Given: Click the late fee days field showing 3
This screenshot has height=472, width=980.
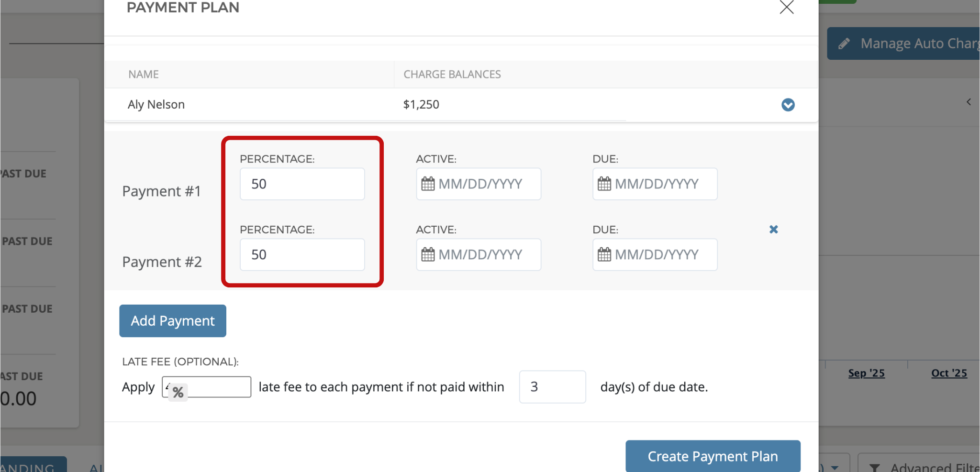Looking at the screenshot, I should pyautogui.click(x=552, y=387).
